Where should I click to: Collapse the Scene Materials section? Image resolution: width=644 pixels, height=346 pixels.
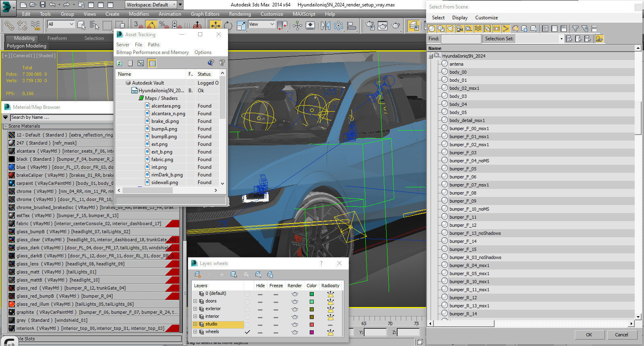tap(6, 126)
